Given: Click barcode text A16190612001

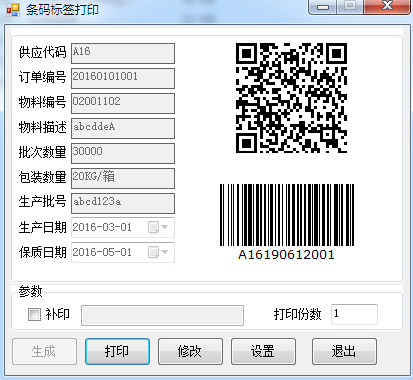Looking at the screenshot, I should pyautogui.click(x=286, y=255).
